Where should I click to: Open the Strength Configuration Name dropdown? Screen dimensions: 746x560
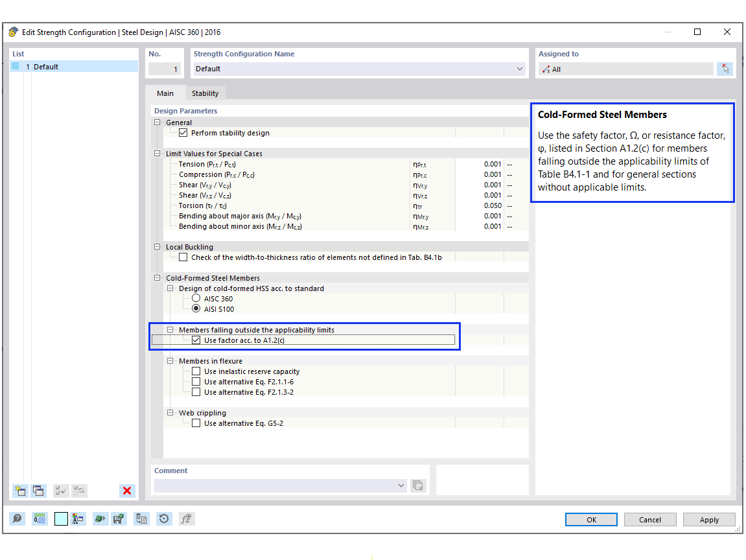click(520, 68)
